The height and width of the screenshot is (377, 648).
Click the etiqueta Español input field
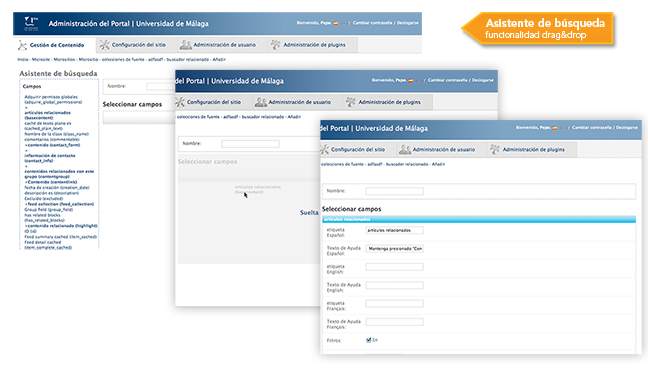point(395,230)
